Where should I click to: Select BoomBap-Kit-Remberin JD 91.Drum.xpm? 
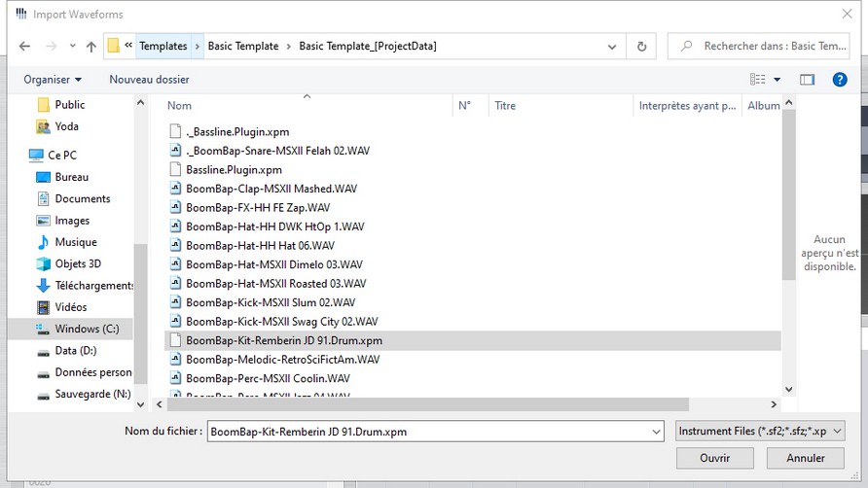click(x=473, y=341)
